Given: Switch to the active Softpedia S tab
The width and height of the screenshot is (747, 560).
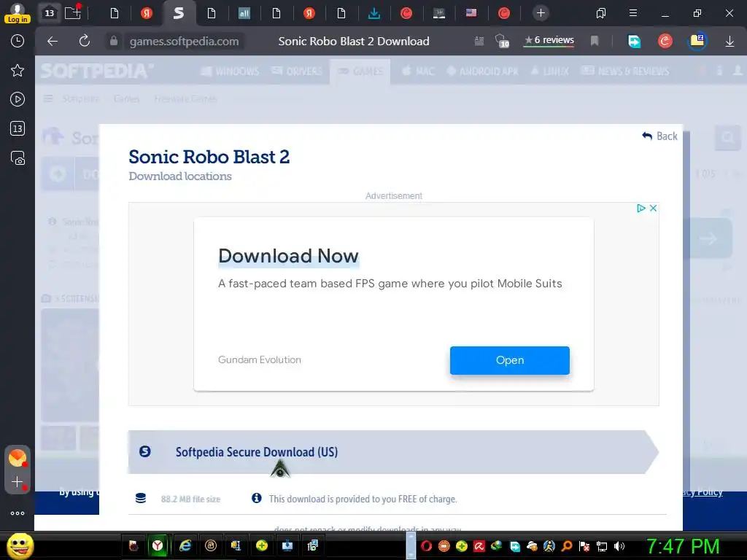Looking at the screenshot, I should click(x=179, y=13).
